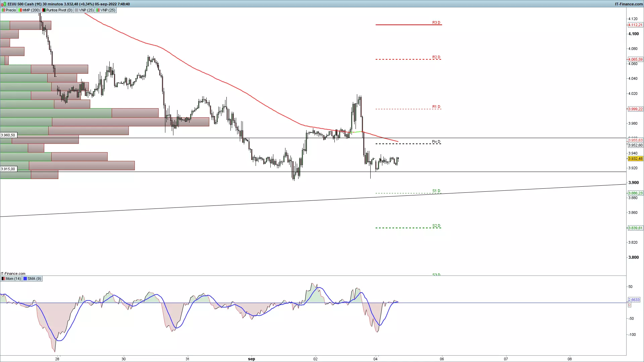644x362 pixels.
Task: Click the date 28 on time axis
Action: tap(57, 359)
